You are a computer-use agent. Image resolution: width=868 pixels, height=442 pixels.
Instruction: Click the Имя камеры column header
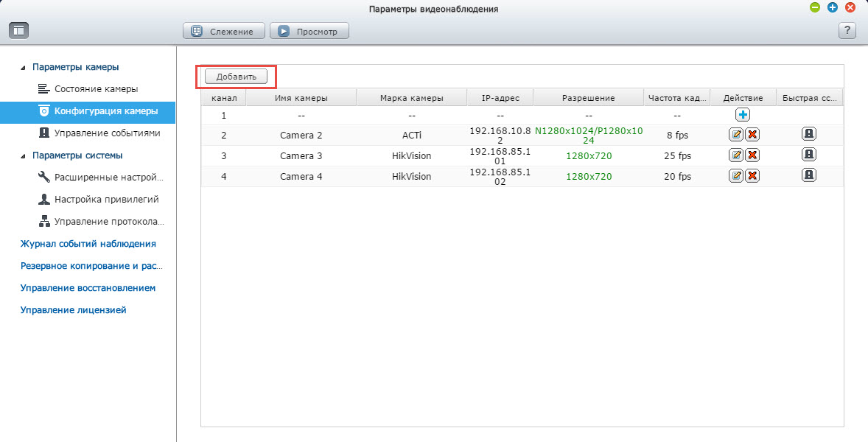click(301, 98)
